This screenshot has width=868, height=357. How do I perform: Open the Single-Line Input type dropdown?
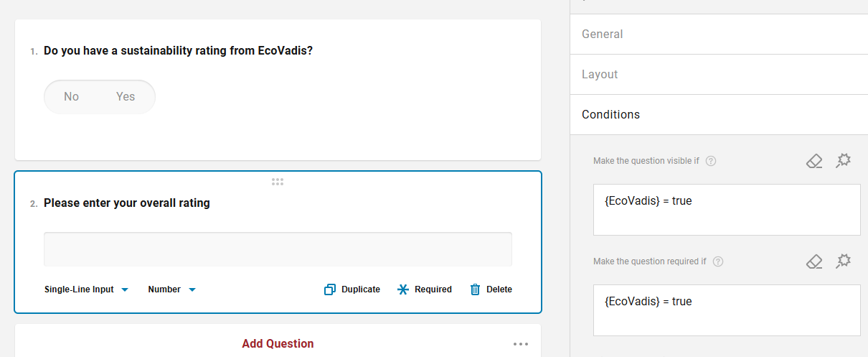(86, 289)
